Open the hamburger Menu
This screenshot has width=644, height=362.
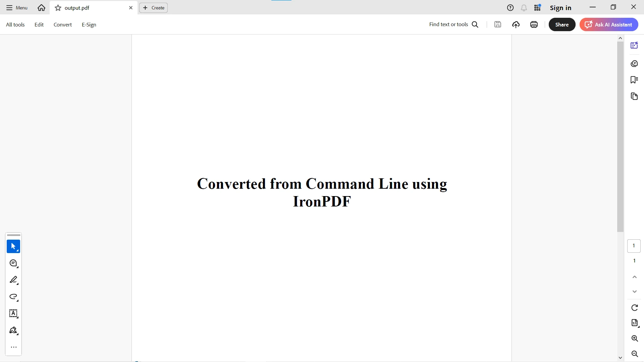pos(17,8)
